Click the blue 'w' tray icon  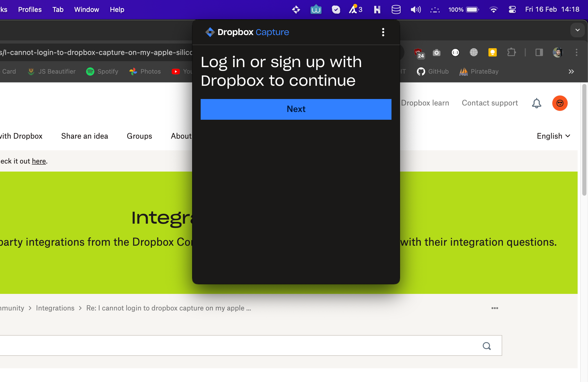[x=316, y=10]
